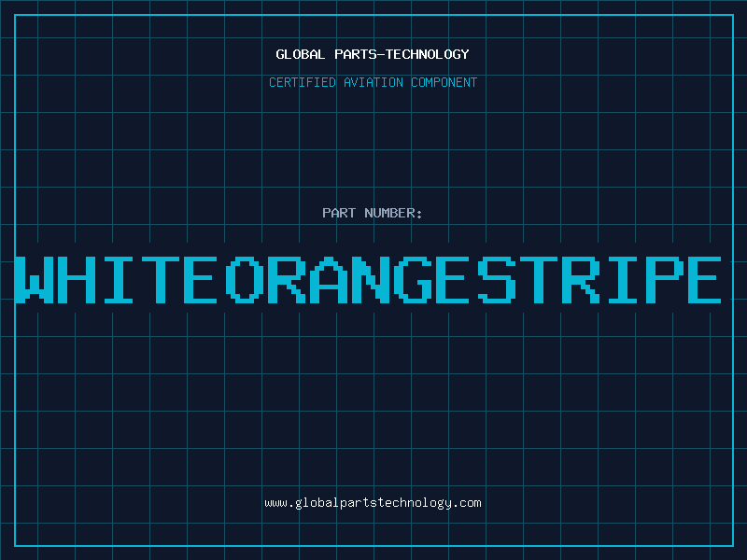
Task: Select the CERTIFIED AVIATION COMPONENT subtitle
Action: (x=373, y=82)
